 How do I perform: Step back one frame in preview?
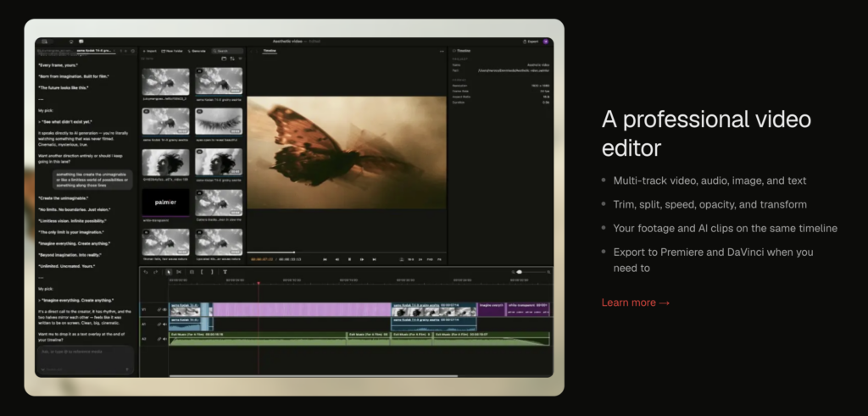[x=337, y=259]
